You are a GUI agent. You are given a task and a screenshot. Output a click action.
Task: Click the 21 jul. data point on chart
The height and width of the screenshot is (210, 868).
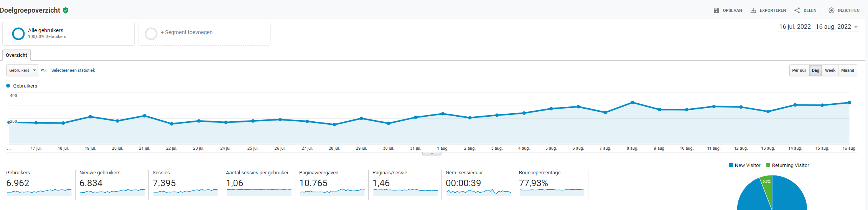[x=145, y=116]
